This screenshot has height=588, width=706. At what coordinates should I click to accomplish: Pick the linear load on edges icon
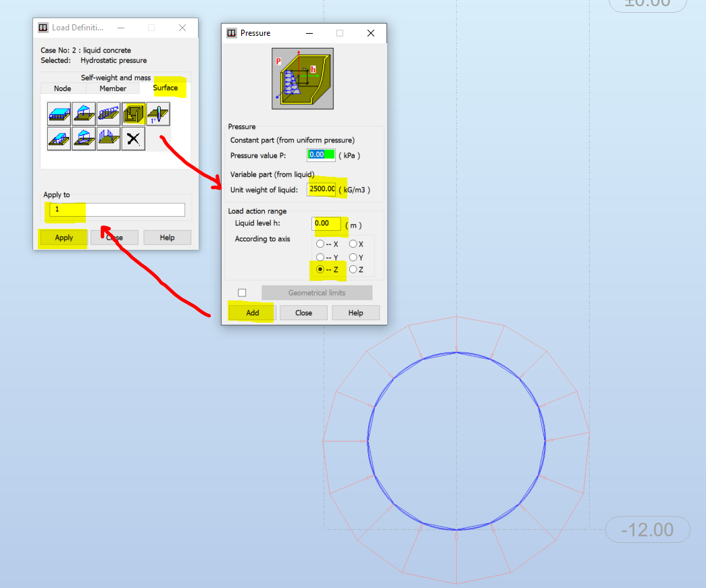point(109,114)
